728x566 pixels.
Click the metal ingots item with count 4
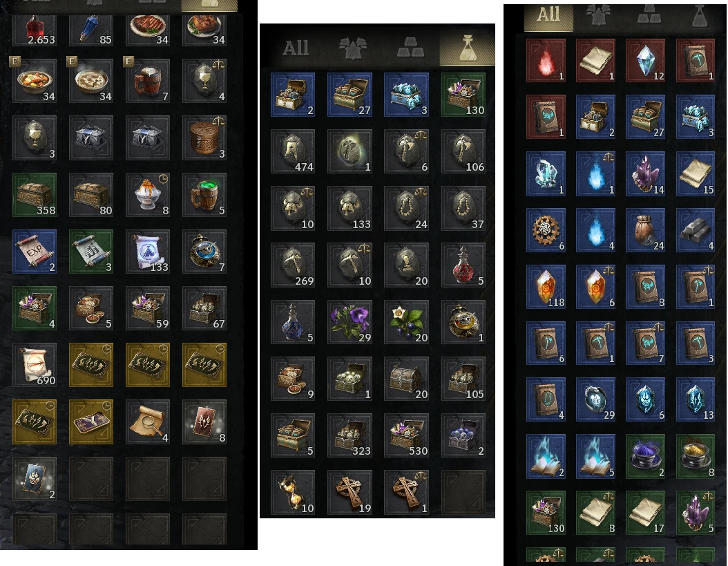(x=696, y=231)
